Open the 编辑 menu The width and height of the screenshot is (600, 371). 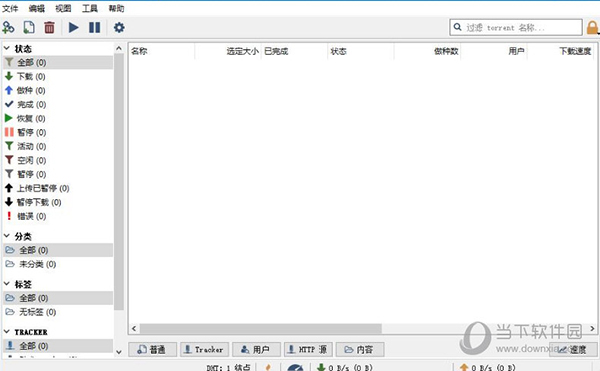coord(37,8)
